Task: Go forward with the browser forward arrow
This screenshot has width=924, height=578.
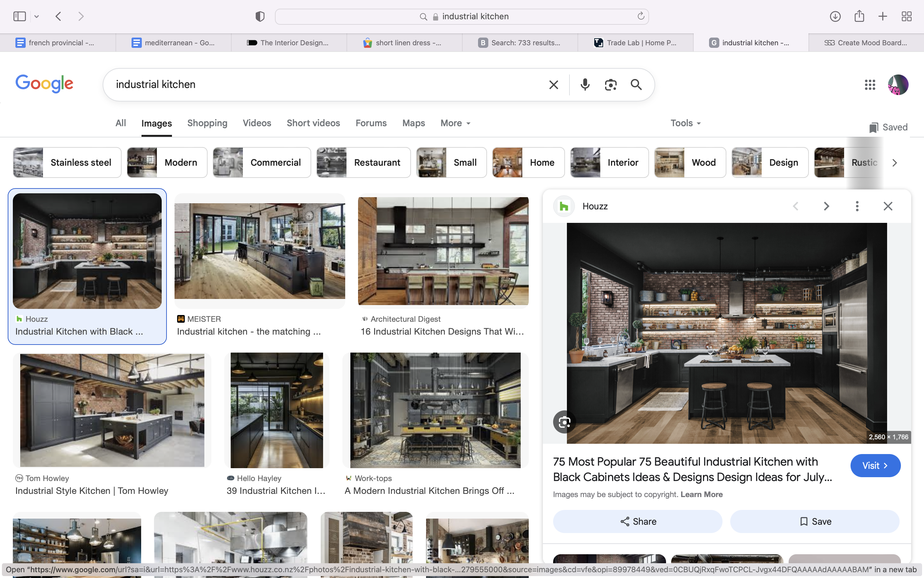Action: (81, 16)
